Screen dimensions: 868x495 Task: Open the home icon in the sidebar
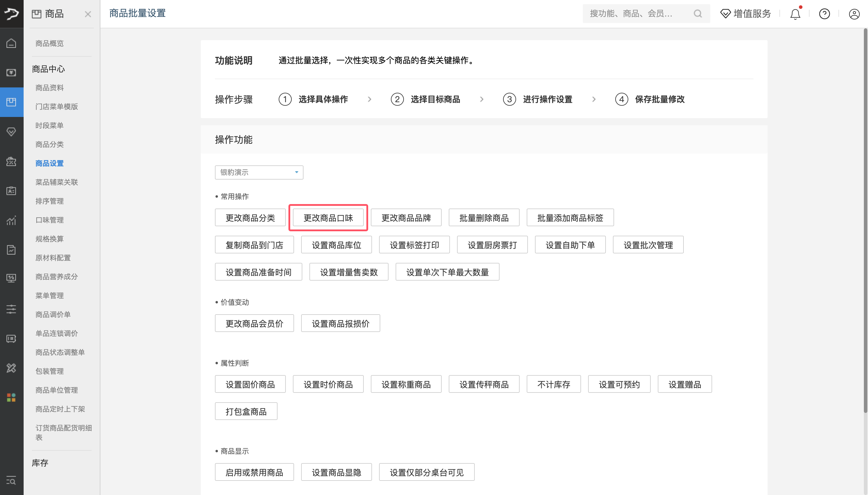[11, 43]
